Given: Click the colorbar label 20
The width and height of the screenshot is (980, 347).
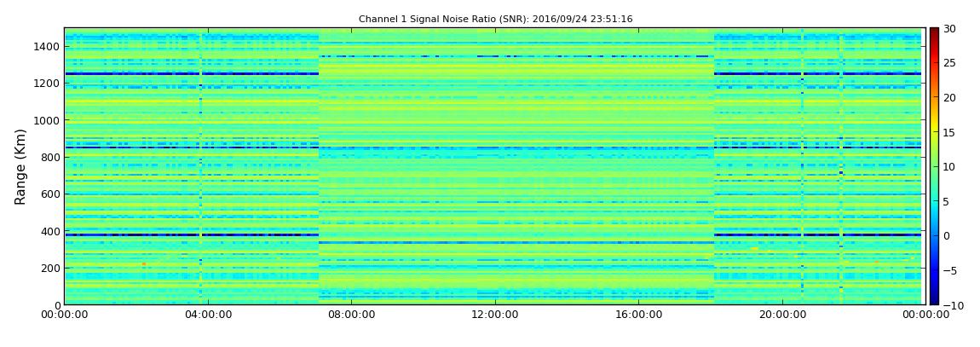Looking at the screenshot, I should [x=949, y=97].
